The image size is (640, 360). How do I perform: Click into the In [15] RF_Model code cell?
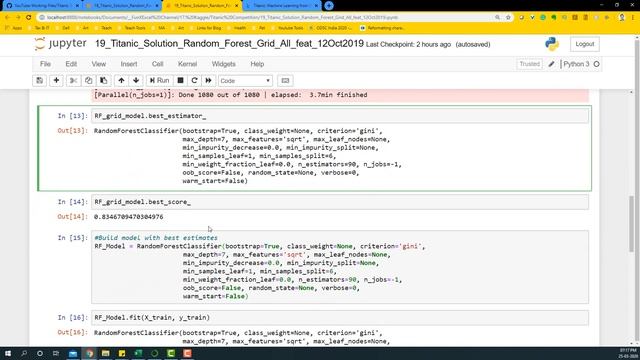(340, 267)
